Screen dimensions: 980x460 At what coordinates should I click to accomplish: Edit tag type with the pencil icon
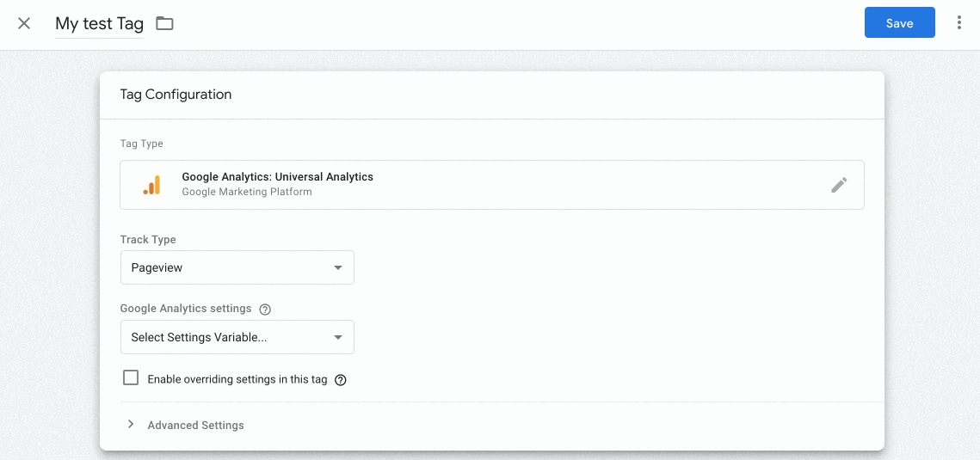click(x=839, y=185)
